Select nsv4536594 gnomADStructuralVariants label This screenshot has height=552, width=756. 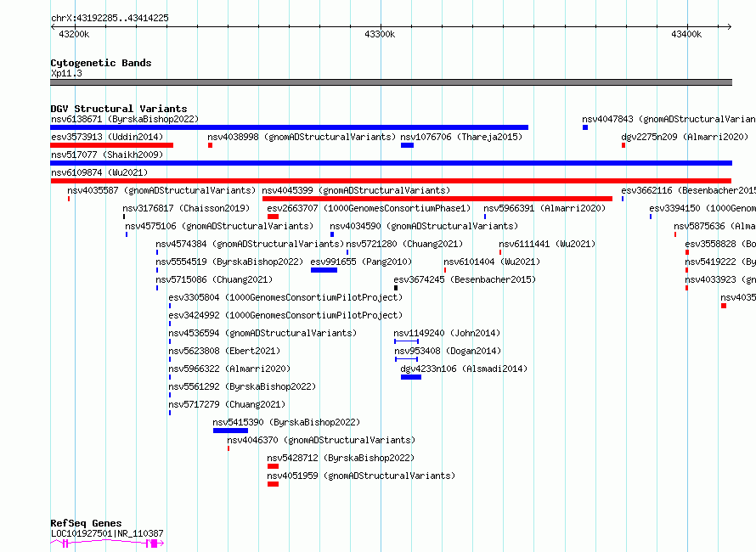[262, 333]
